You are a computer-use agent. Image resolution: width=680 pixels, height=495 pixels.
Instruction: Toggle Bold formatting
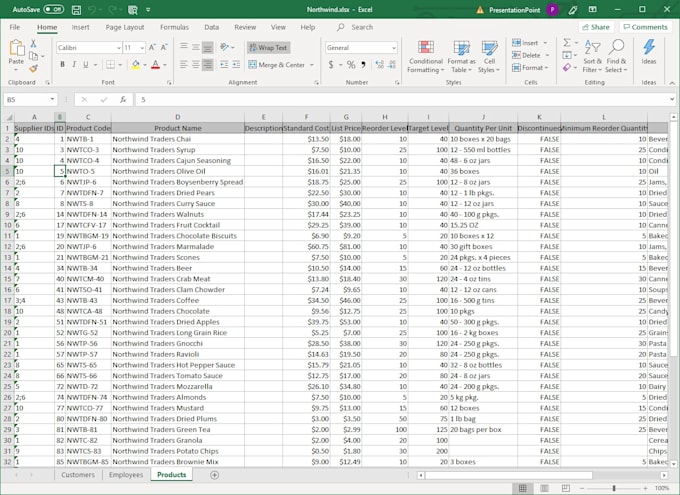point(62,65)
